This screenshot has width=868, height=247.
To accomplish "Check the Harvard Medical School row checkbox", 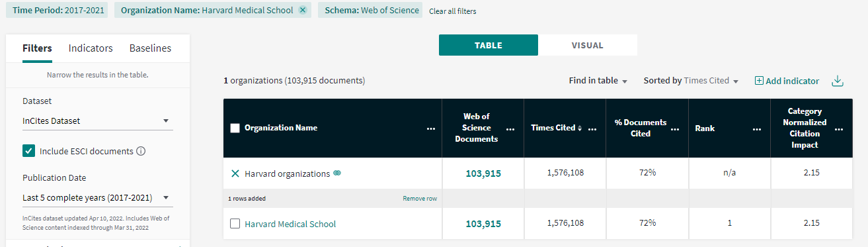I will click(x=235, y=224).
